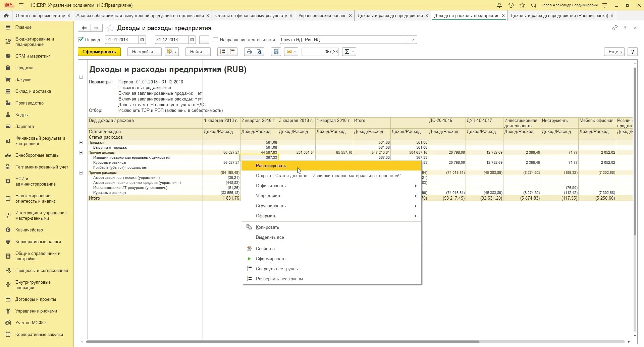644x347 pixels.
Task: Collapse the Прочие расходы group
Action: (81, 172)
